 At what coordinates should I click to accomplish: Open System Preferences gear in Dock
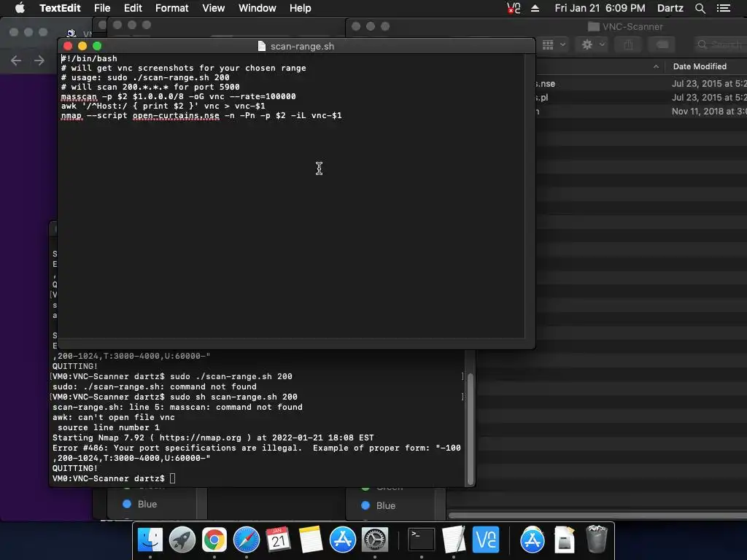[375, 540]
